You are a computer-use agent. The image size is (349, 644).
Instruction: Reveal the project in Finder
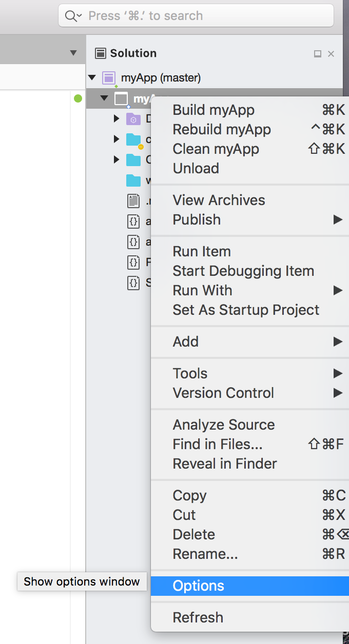[x=224, y=464]
